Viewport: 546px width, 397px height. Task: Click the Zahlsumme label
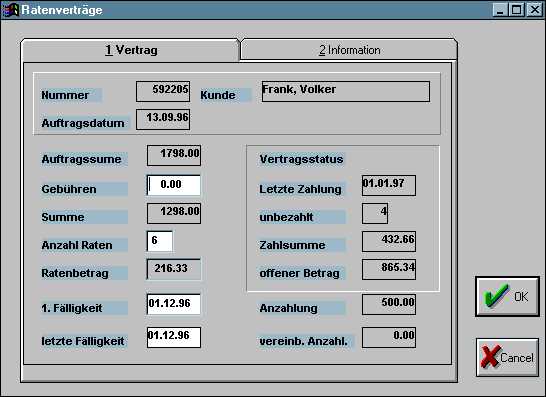pos(292,245)
